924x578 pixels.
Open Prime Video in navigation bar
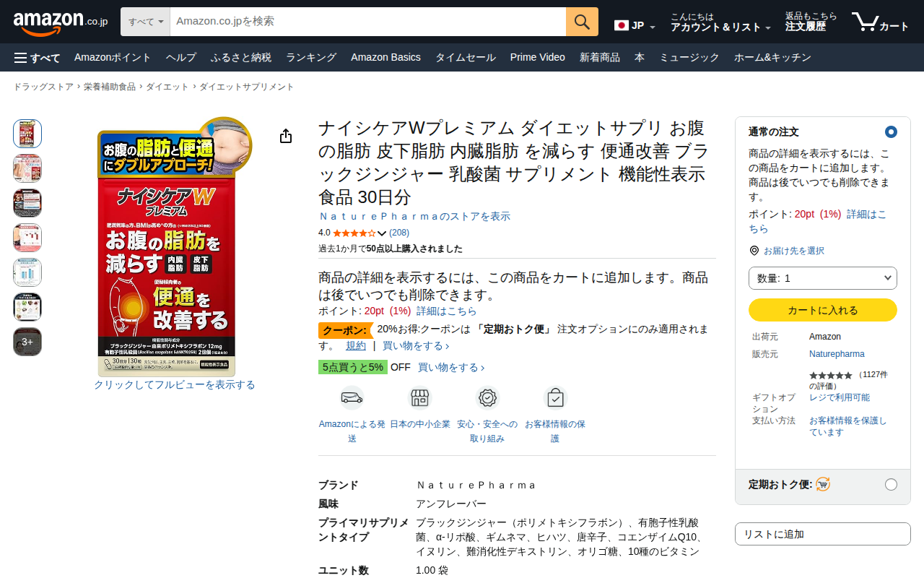pyautogui.click(x=538, y=58)
